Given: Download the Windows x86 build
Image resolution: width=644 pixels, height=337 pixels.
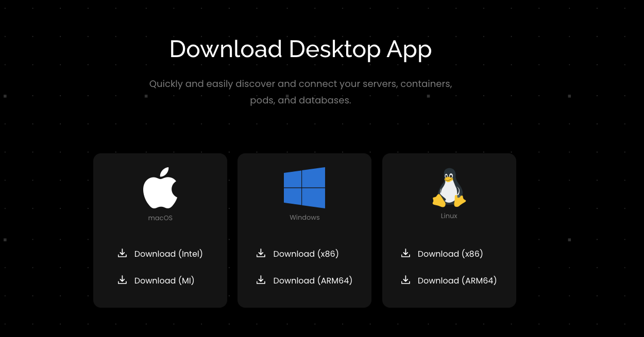Looking at the screenshot, I should pos(306,254).
